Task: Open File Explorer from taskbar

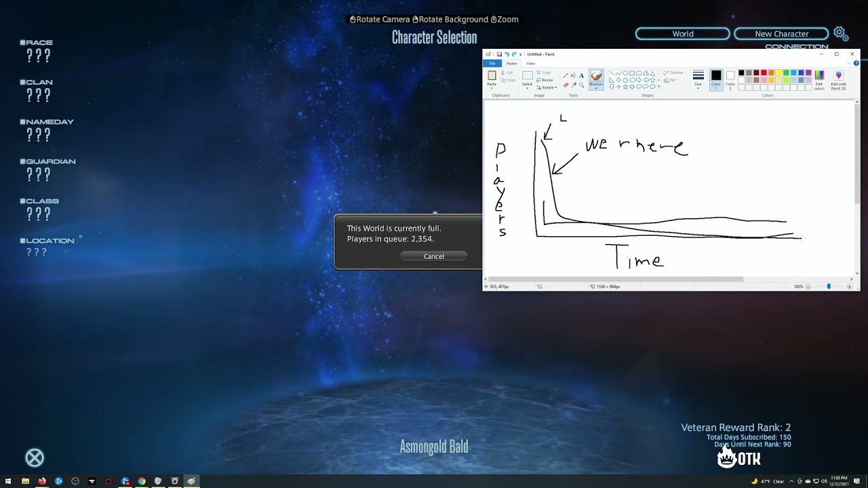Action: click(25, 481)
